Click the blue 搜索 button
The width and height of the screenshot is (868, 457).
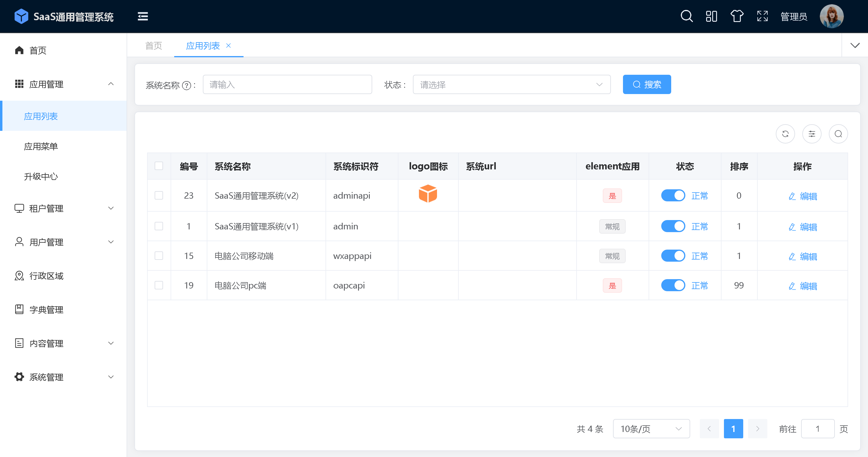(x=646, y=84)
